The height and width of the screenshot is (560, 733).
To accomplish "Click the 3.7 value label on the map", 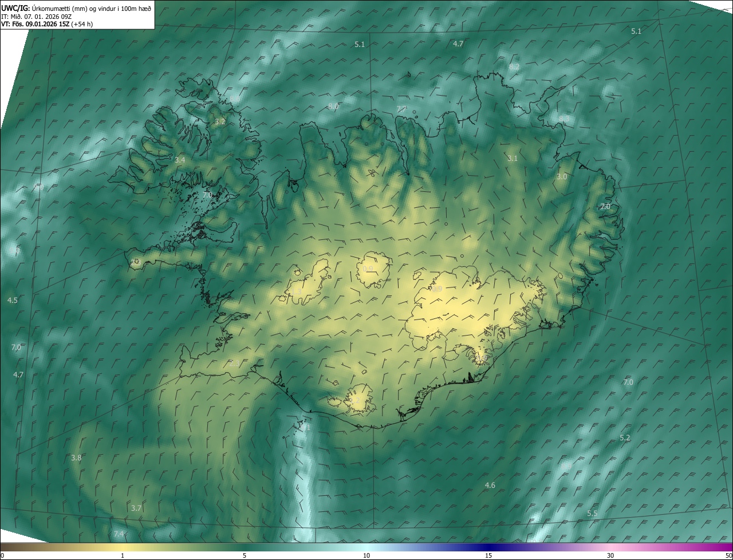I will click(x=136, y=508).
